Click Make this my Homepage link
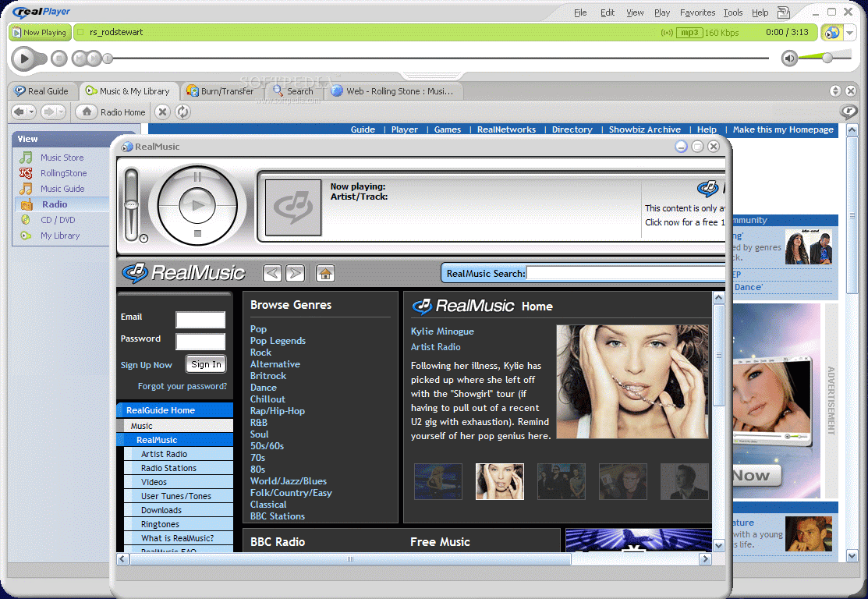Image resolution: width=868 pixels, height=599 pixels. [783, 129]
